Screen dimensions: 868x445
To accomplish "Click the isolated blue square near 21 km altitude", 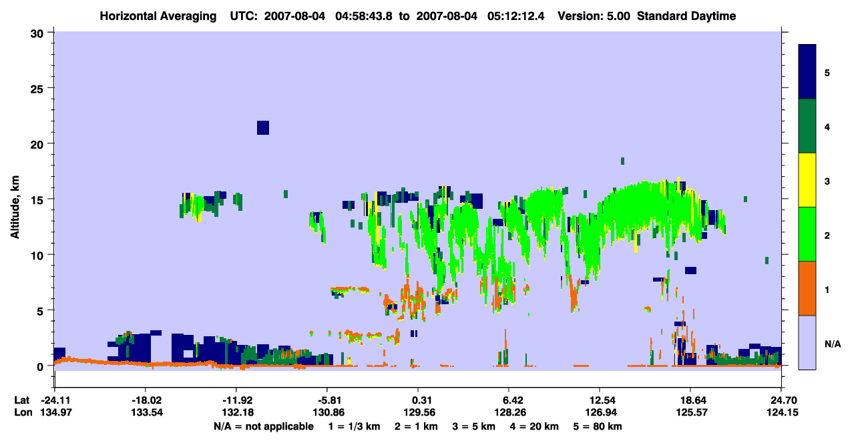I will pos(263,127).
